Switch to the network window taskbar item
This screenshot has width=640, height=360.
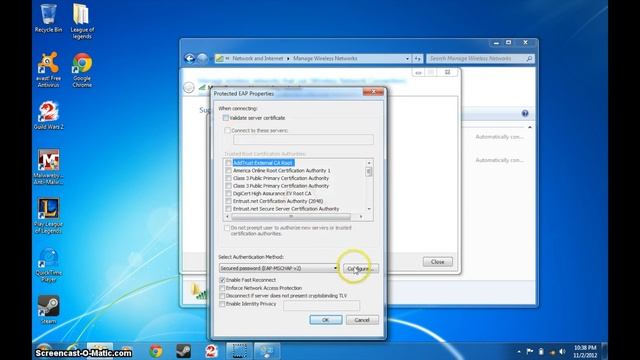pos(267,351)
